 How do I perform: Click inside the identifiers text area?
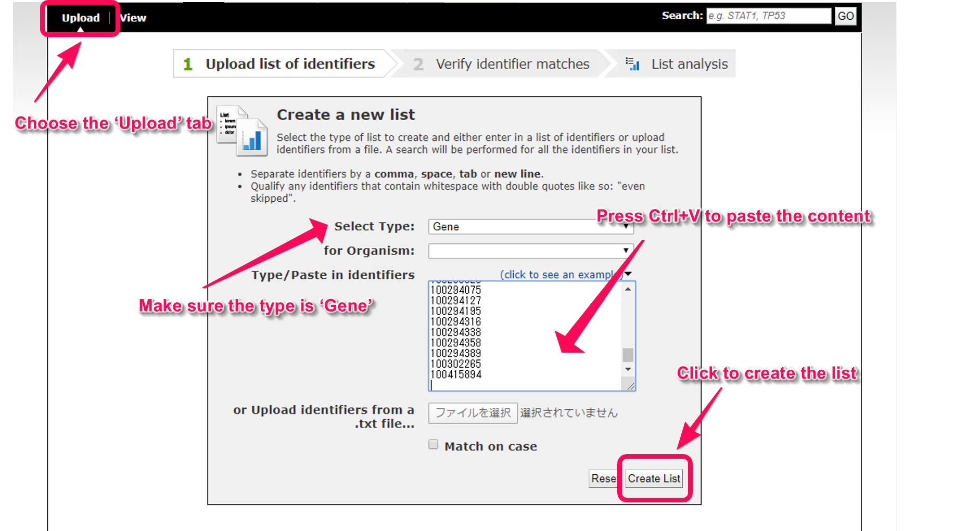click(x=526, y=336)
